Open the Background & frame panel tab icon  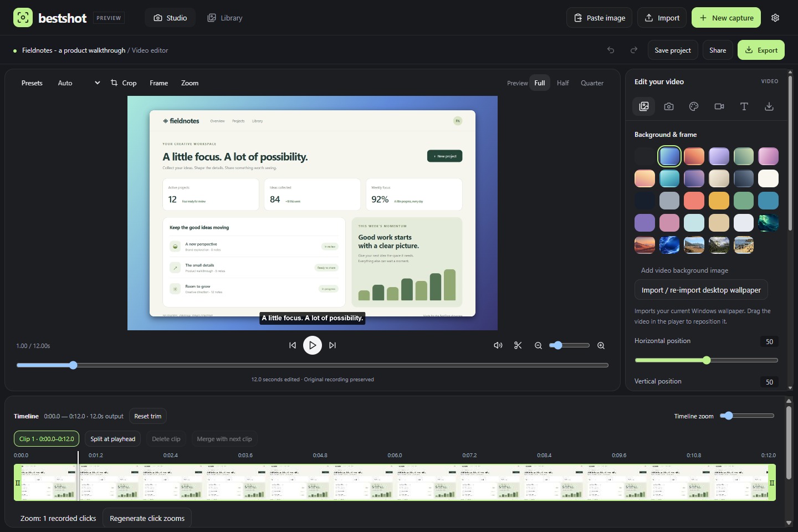(644, 106)
